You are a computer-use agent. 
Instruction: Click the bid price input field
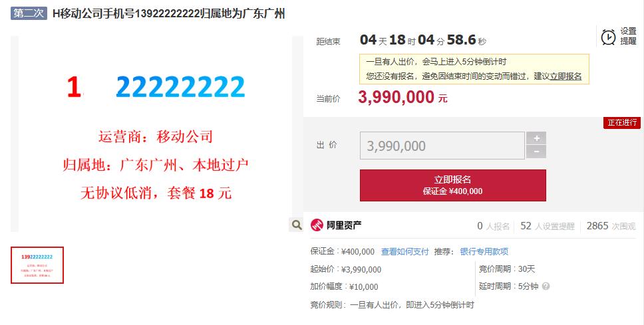[x=442, y=146]
